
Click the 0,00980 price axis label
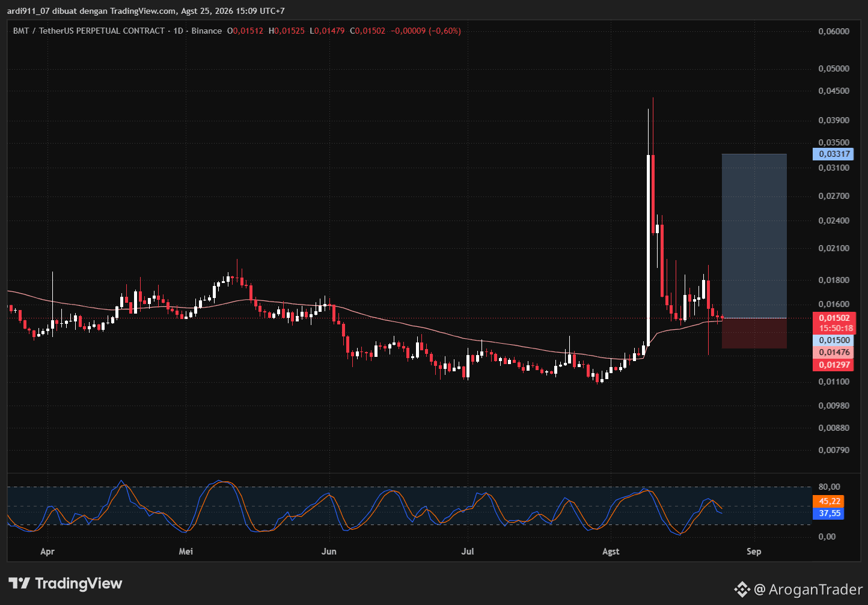tap(834, 406)
